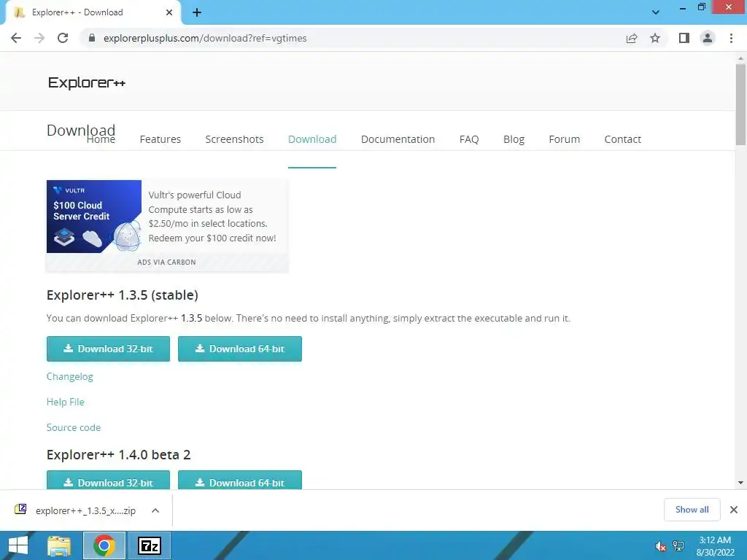Open the FAQ menu item
The width and height of the screenshot is (747, 560).
tap(469, 139)
